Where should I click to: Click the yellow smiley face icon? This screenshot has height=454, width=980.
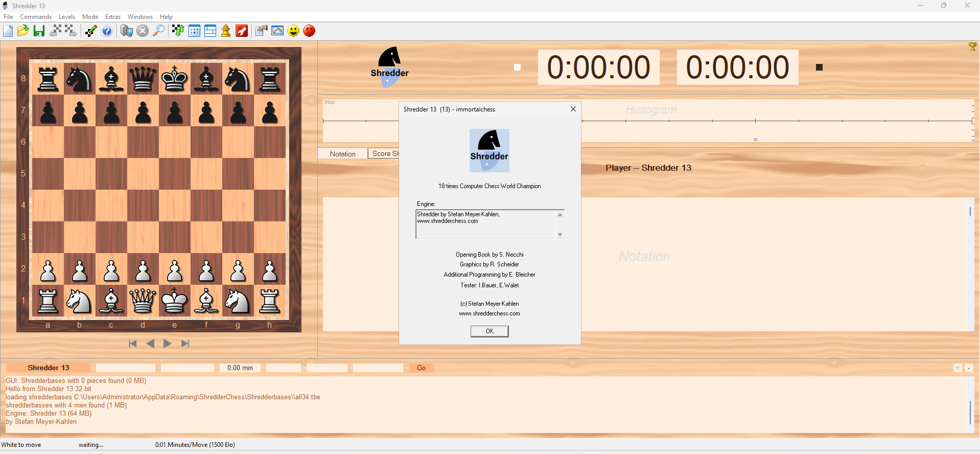(293, 31)
